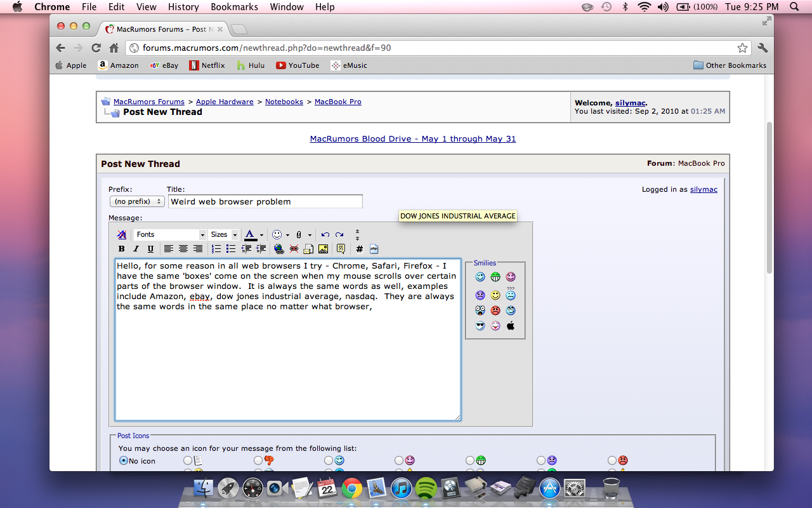Open the attachments paperclip dropdown arrow

(x=310, y=235)
